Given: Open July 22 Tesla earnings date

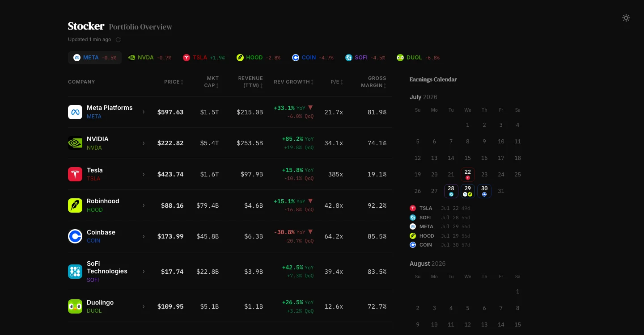Looking at the screenshot, I should (x=468, y=174).
